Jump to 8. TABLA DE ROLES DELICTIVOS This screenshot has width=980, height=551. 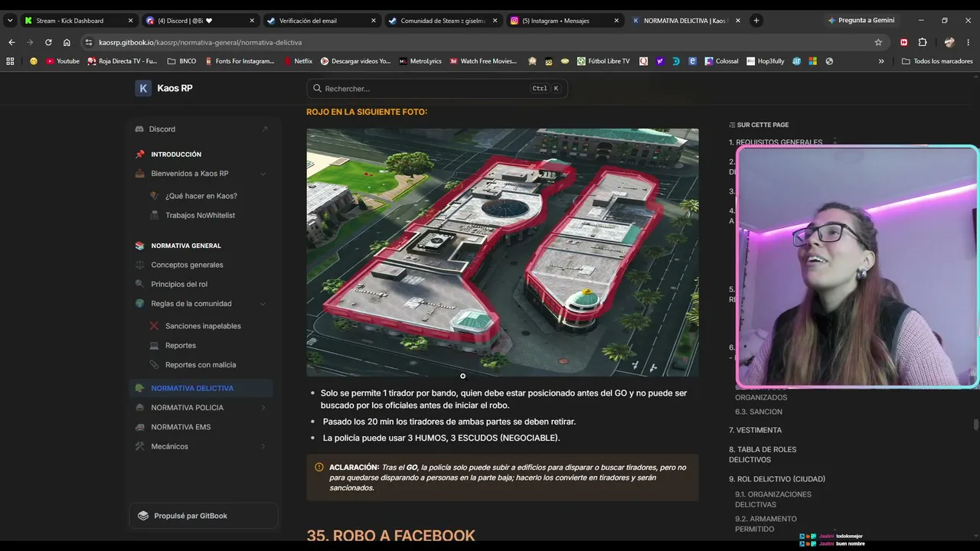coord(763,455)
